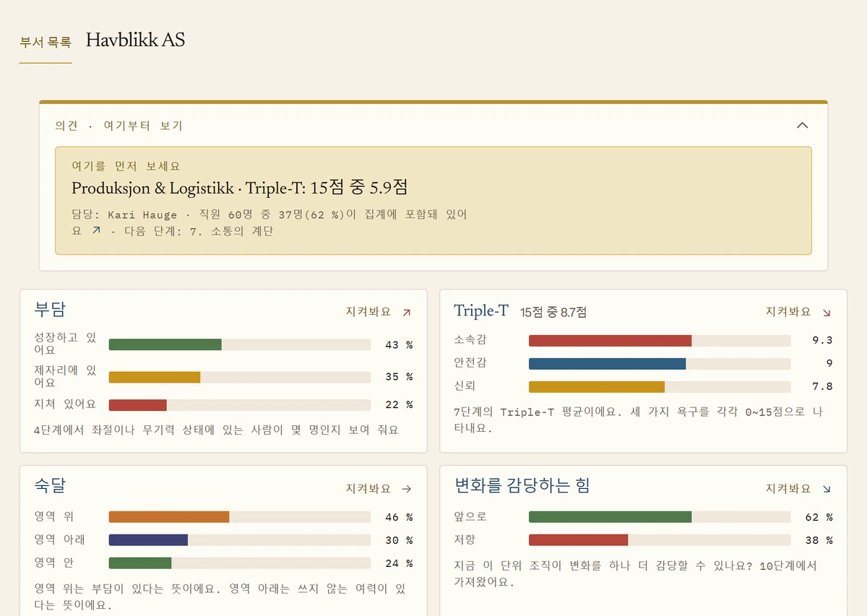Viewport: 867px width, 616px height.
Task: Click 지켜봐요 status in 변화를 감당하는 힘 card
Action: tap(788, 489)
